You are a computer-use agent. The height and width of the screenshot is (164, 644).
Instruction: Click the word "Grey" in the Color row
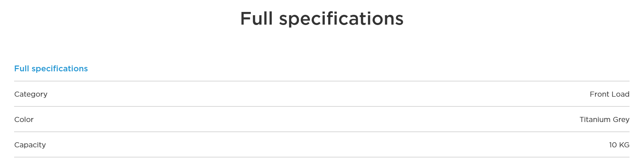[x=621, y=119]
